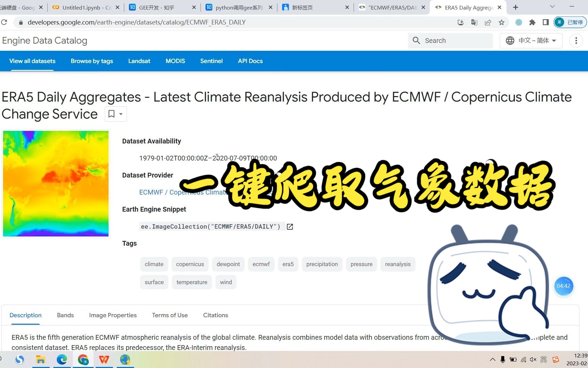Open API Docs in the navigation bar
The image size is (588, 368).
pyautogui.click(x=250, y=61)
